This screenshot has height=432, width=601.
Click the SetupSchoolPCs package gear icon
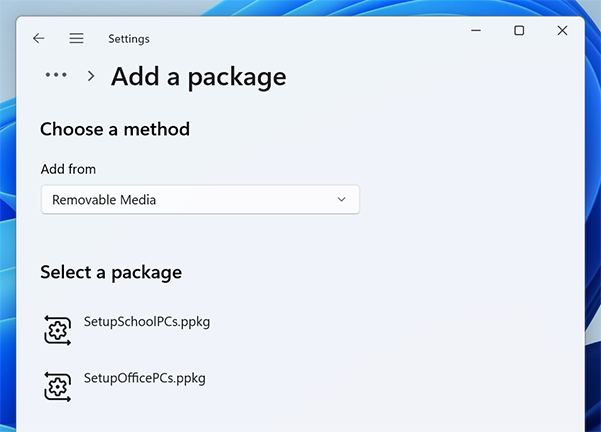tap(58, 330)
